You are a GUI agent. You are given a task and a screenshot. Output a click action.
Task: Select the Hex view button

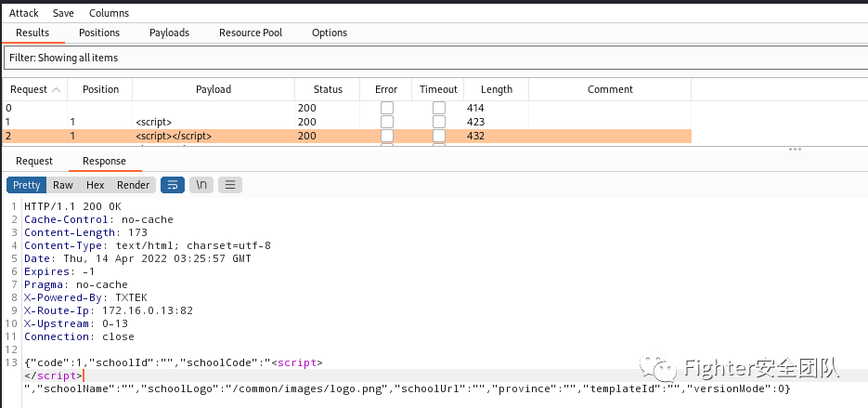pyautogui.click(x=95, y=185)
